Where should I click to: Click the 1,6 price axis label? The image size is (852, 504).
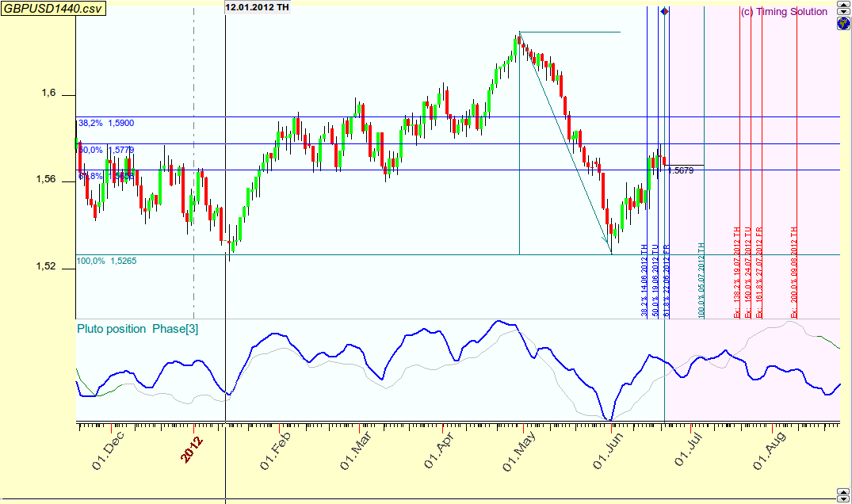[x=49, y=94]
